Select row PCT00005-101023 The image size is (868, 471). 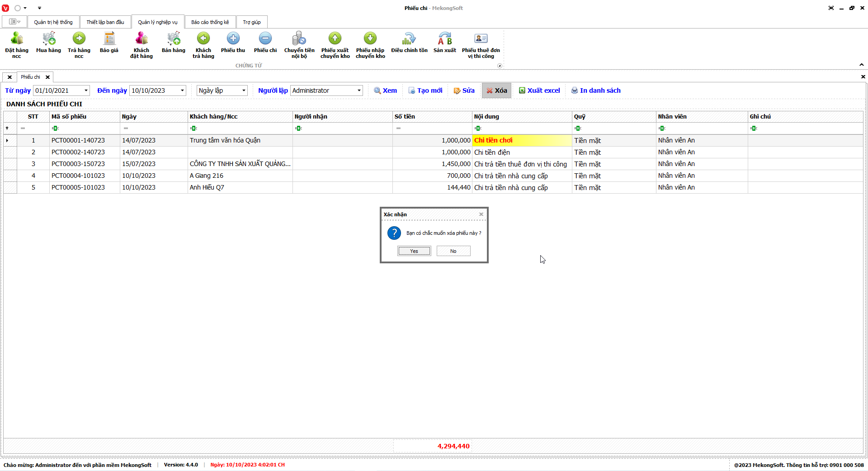pyautogui.click(x=433, y=188)
